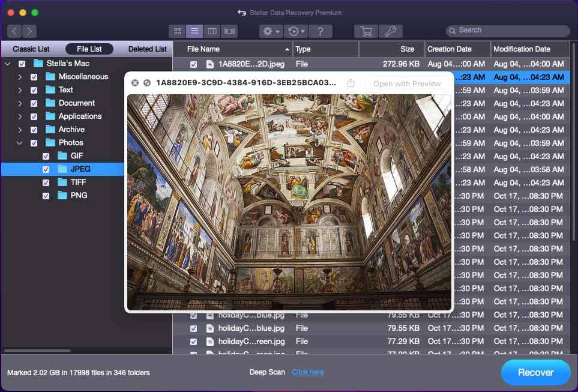The image size is (578, 392).
Task: Click the Deep Scan 'Click here' link
Action: coord(308,372)
